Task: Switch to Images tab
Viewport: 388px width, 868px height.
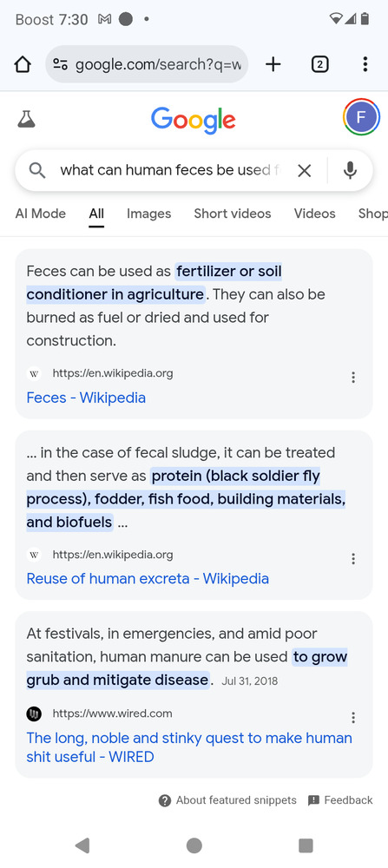Action: [149, 214]
